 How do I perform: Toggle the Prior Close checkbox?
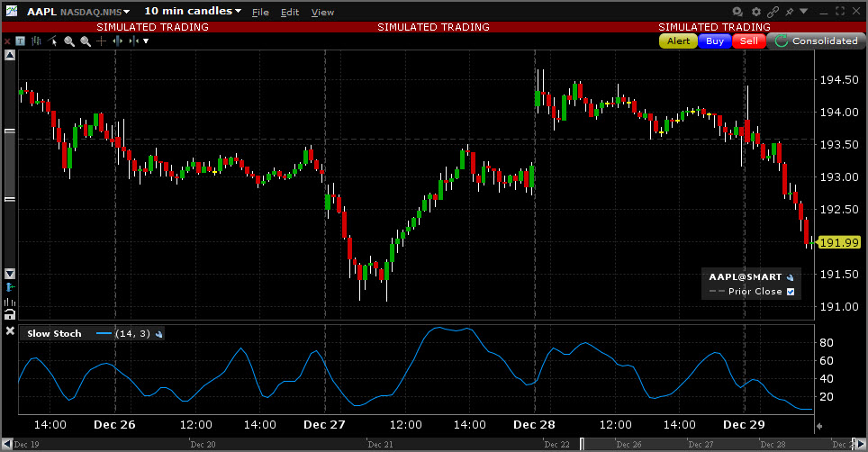point(791,292)
